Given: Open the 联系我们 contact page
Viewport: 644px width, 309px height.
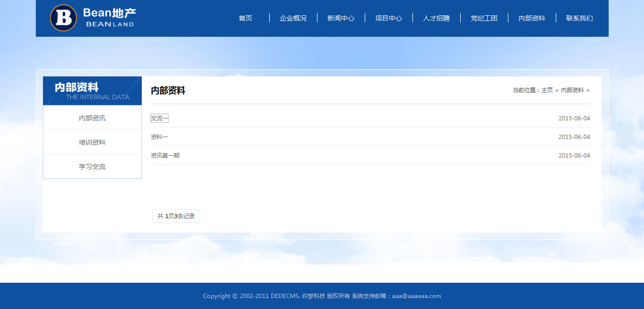Looking at the screenshot, I should click(580, 18).
